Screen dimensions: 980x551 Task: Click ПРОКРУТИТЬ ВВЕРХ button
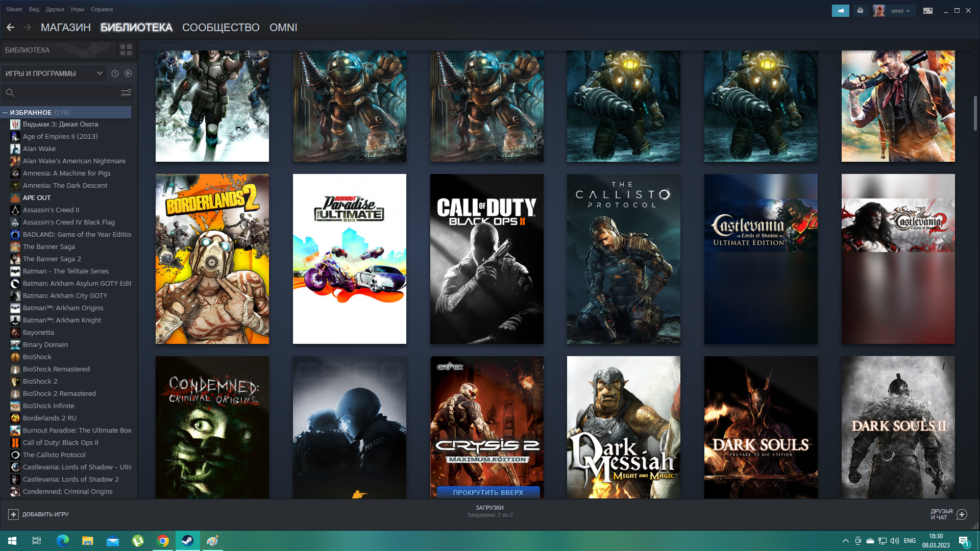(488, 492)
